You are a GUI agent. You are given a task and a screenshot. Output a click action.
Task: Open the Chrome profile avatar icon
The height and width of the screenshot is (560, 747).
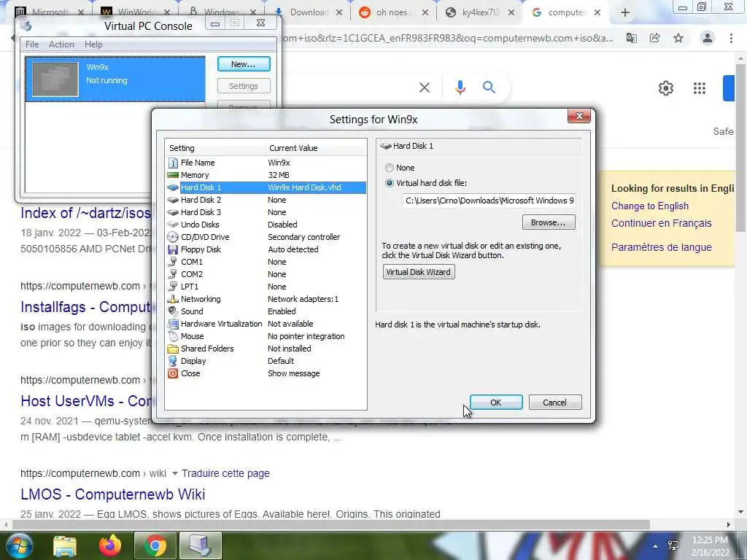click(708, 38)
